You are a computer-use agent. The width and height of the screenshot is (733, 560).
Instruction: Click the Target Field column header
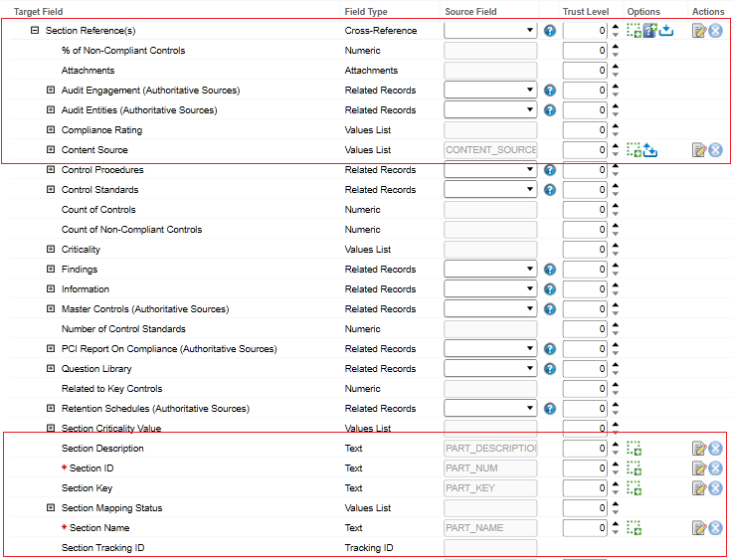click(x=38, y=12)
